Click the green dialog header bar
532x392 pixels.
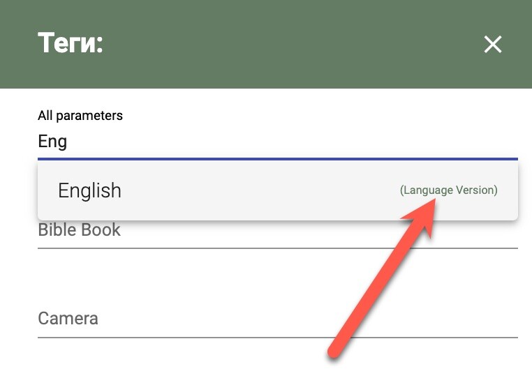point(279,45)
